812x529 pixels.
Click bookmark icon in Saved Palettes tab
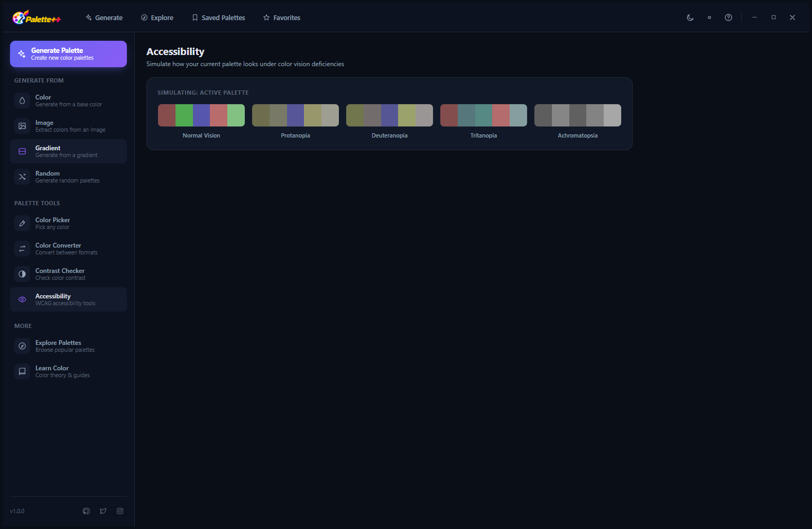coord(195,17)
